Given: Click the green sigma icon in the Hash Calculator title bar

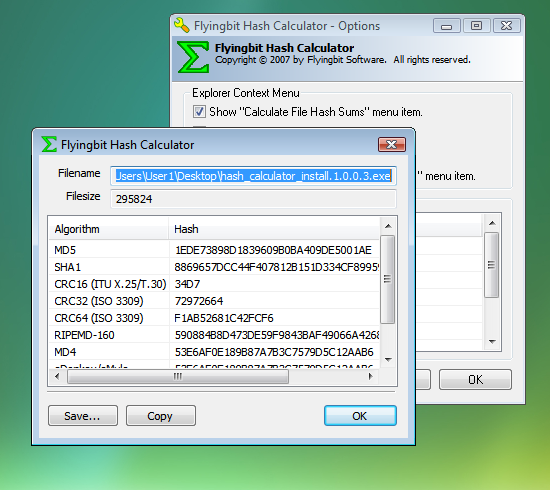Looking at the screenshot, I should [x=49, y=144].
